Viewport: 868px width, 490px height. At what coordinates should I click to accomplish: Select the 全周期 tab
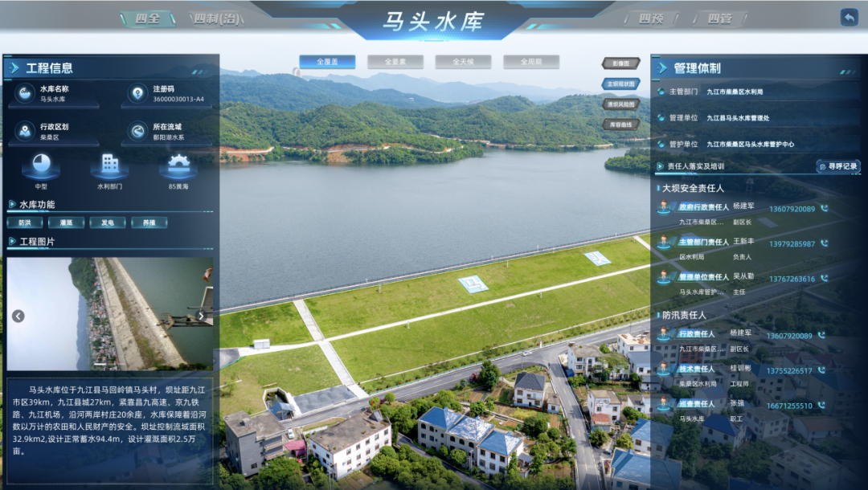click(531, 62)
